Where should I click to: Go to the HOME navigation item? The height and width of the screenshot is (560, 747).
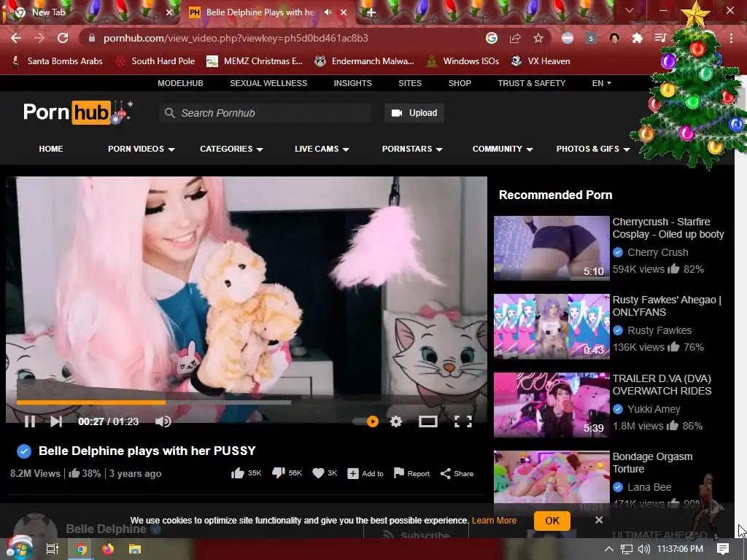pyautogui.click(x=51, y=149)
